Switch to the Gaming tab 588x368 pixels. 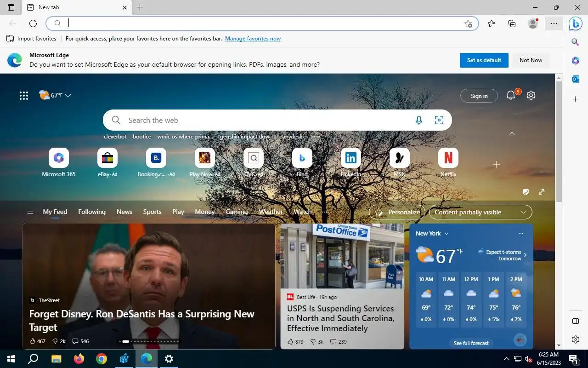[237, 212]
